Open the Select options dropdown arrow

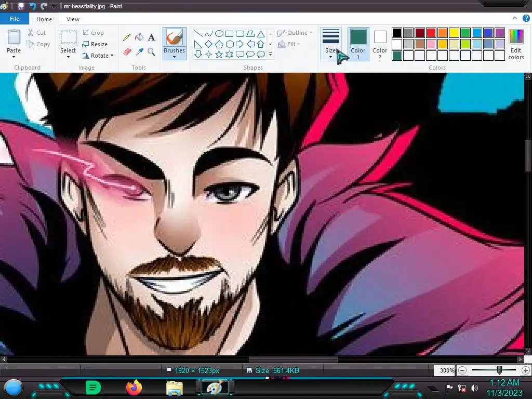click(68, 57)
